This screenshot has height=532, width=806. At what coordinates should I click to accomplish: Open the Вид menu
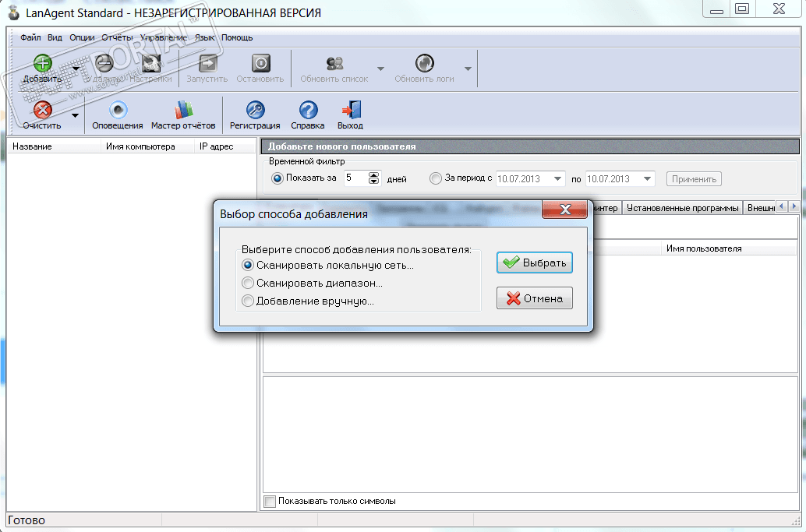(55, 37)
